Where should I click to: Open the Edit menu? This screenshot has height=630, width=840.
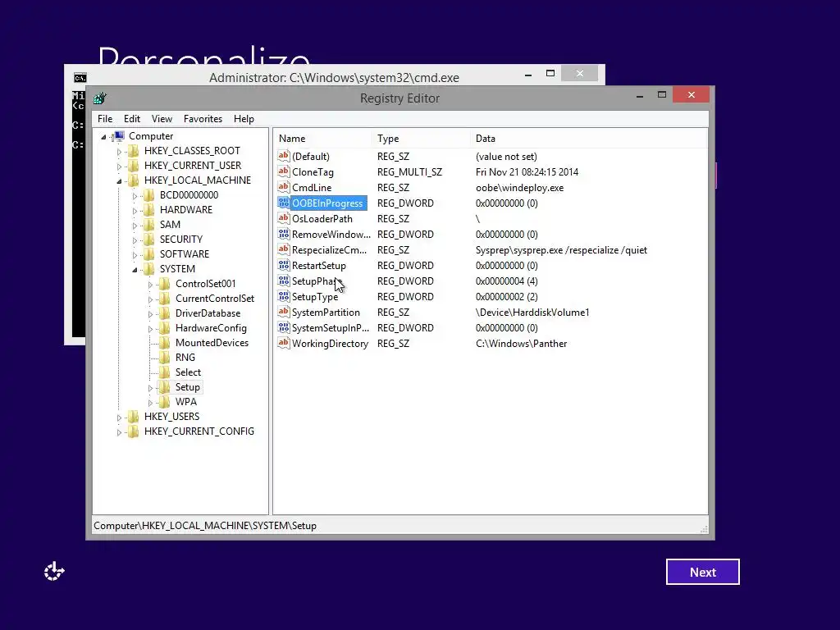(132, 119)
